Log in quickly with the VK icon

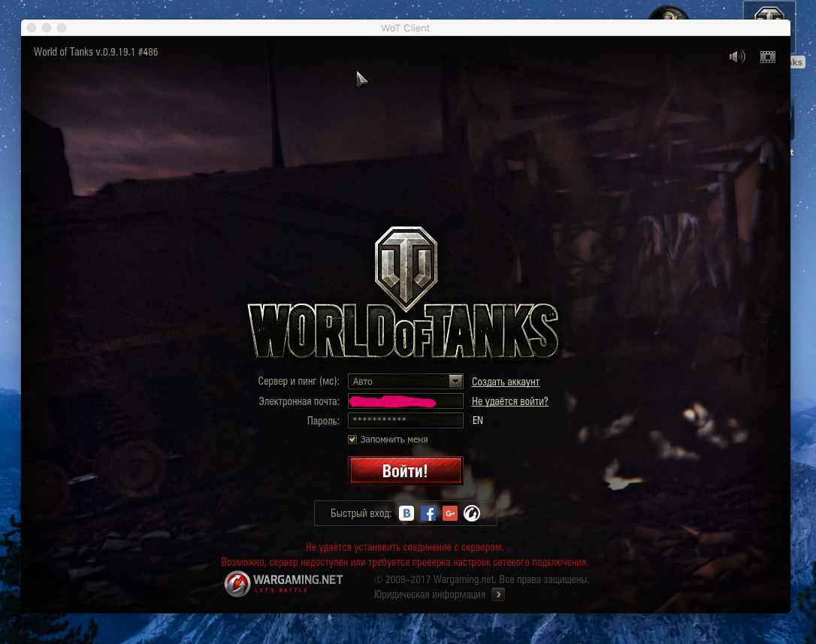[406, 513]
